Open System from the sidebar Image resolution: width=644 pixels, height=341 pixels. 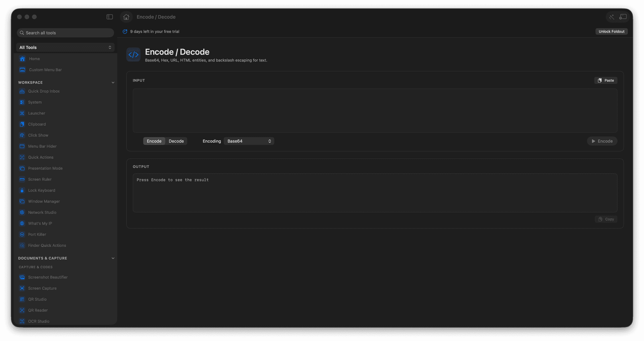click(35, 102)
